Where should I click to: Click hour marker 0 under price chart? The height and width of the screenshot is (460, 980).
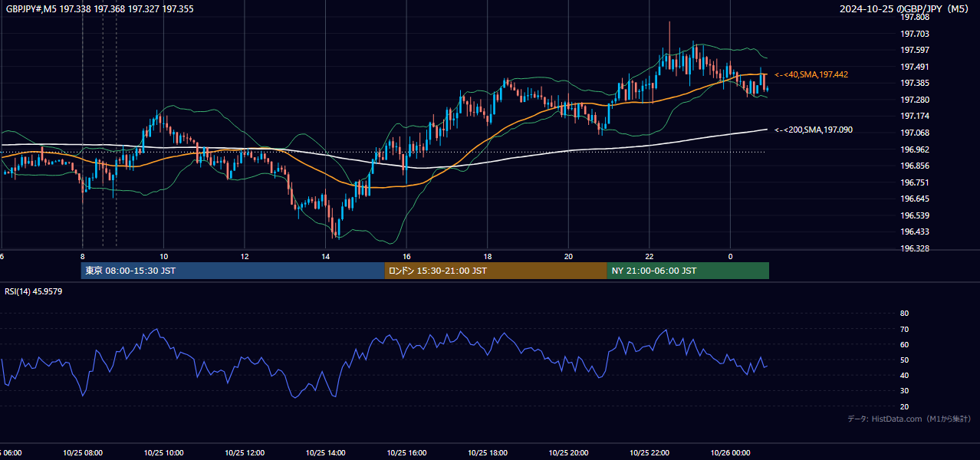click(730, 256)
